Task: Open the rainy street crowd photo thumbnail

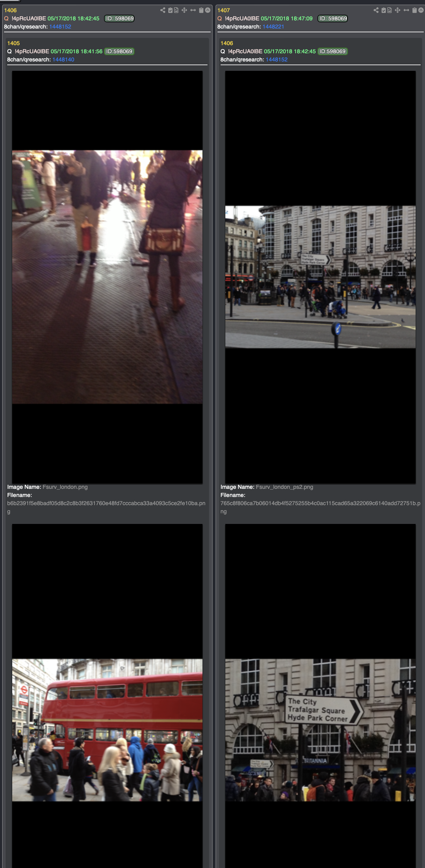Action: (x=107, y=277)
